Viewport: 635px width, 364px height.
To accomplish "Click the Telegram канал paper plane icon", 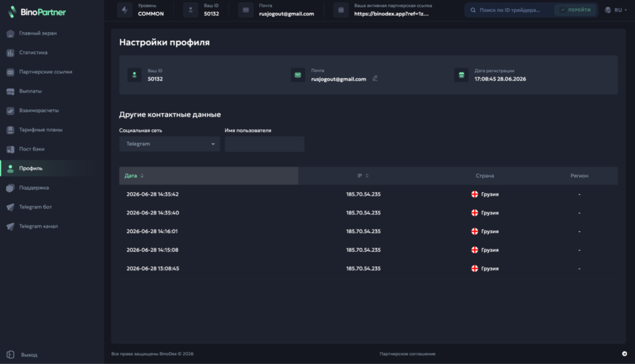I will click(x=11, y=226).
